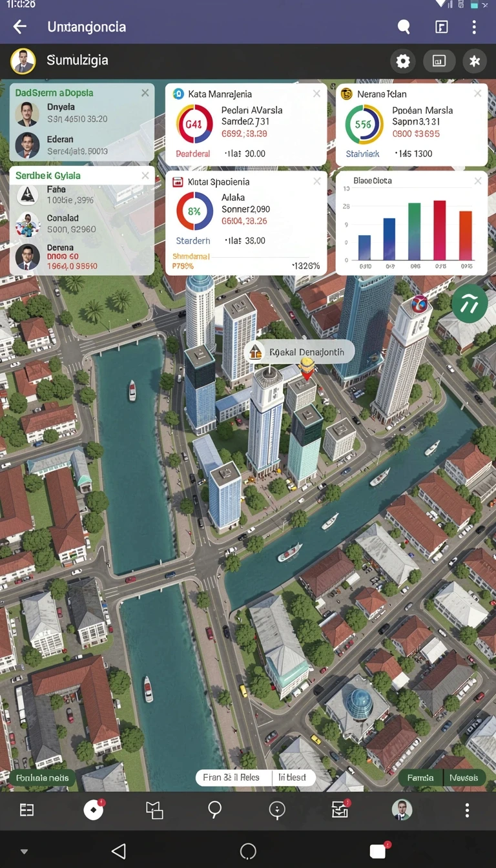The height and width of the screenshot is (868, 496).
Task: Open the search icon in the top bar
Action: (404, 26)
